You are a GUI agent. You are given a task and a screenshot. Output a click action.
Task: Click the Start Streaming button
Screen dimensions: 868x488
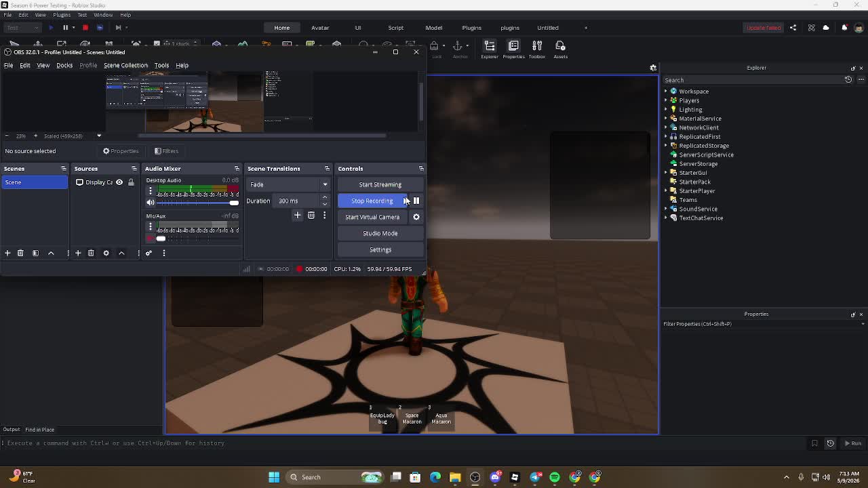pyautogui.click(x=380, y=184)
